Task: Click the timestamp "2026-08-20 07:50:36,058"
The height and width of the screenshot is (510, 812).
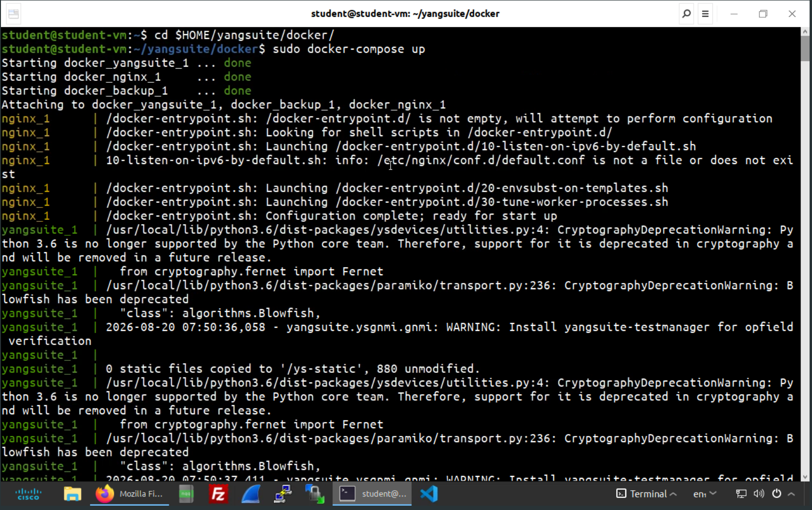Action: 186,327
